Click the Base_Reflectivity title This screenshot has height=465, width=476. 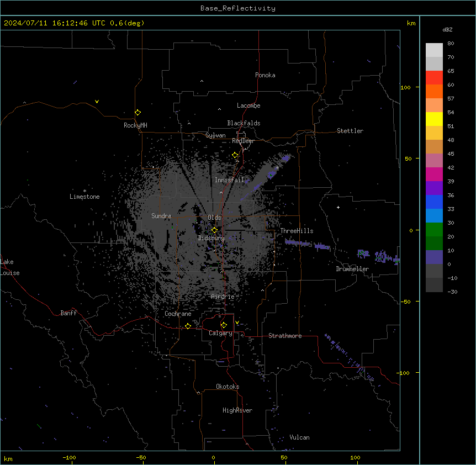238,8
